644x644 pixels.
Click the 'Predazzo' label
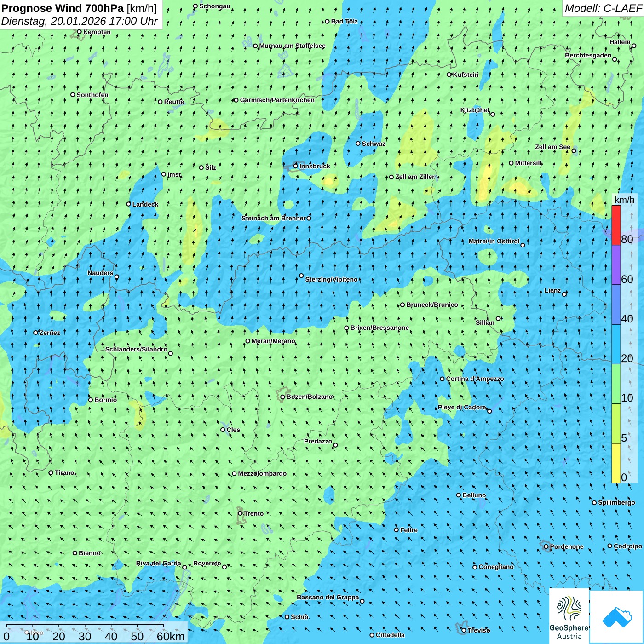[318, 441]
